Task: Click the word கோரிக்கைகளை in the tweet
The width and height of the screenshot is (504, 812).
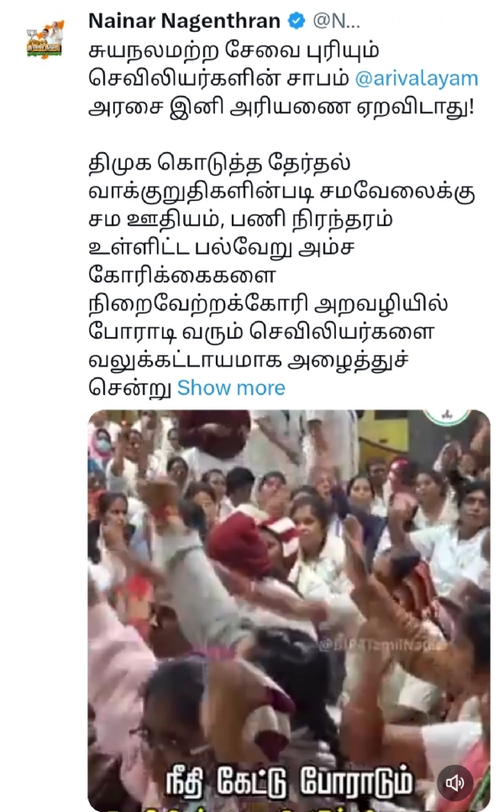Action: click(x=182, y=276)
